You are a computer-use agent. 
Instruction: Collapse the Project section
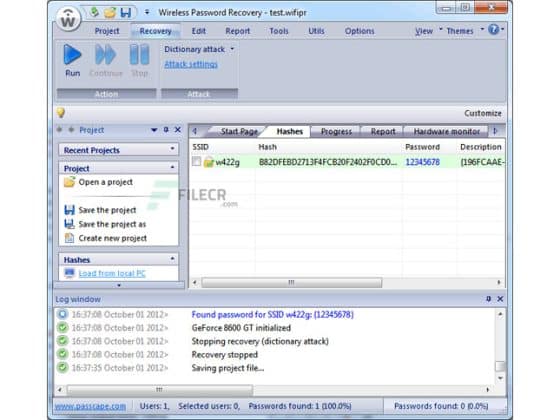tap(172, 167)
